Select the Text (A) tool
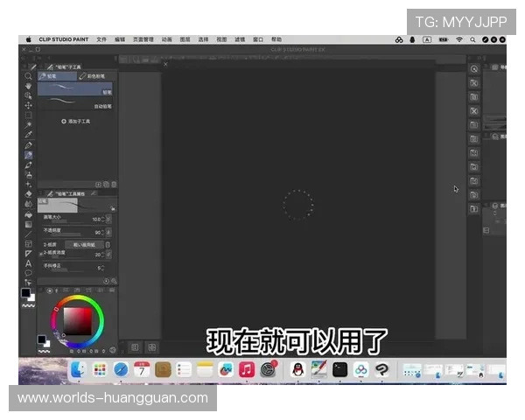Viewport: 525px width, 420px height. (x=28, y=262)
